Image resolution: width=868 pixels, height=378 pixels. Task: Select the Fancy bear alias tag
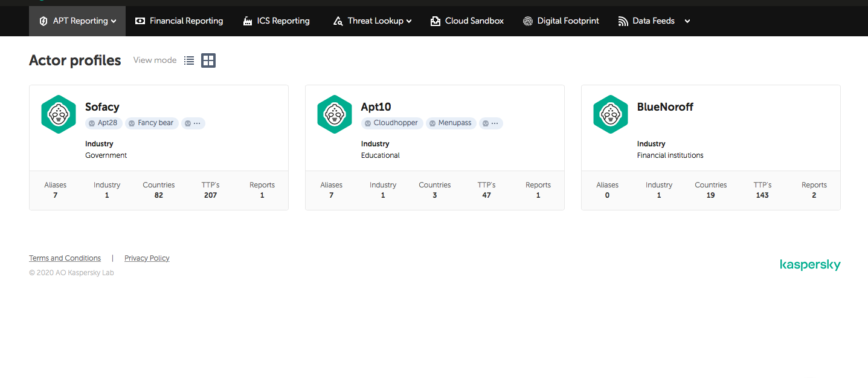152,123
